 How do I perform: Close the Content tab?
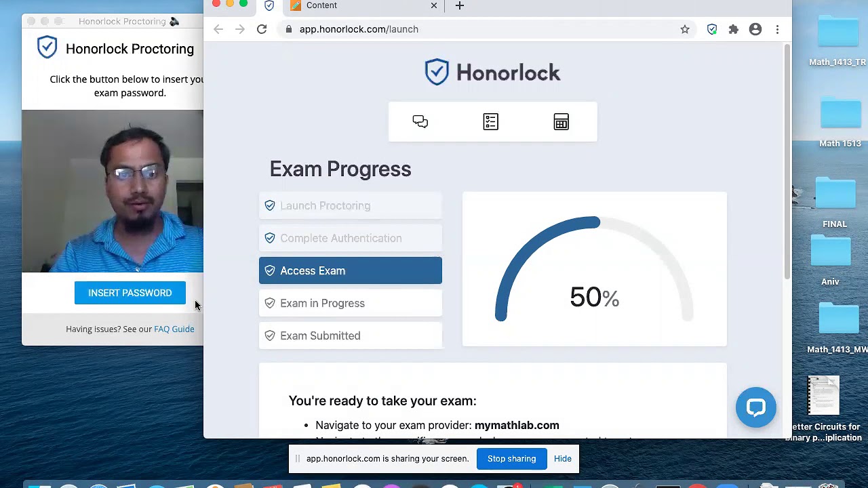point(434,5)
